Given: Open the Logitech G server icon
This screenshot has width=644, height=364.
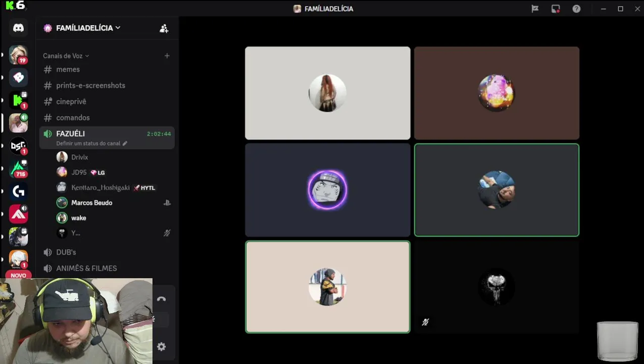Looking at the screenshot, I should pyautogui.click(x=18, y=191).
